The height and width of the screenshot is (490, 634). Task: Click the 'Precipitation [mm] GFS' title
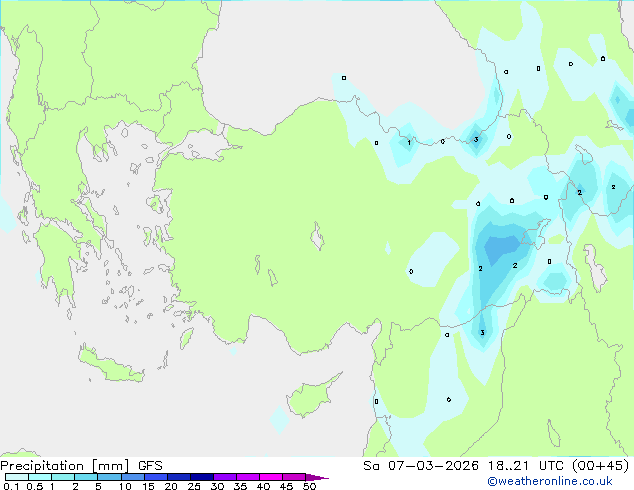(x=81, y=466)
